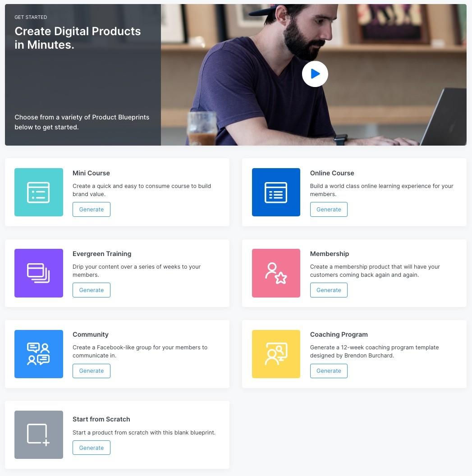Image resolution: width=472 pixels, height=476 pixels.
Task: Click the Evergreen Training drip content description
Action: [137, 271]
